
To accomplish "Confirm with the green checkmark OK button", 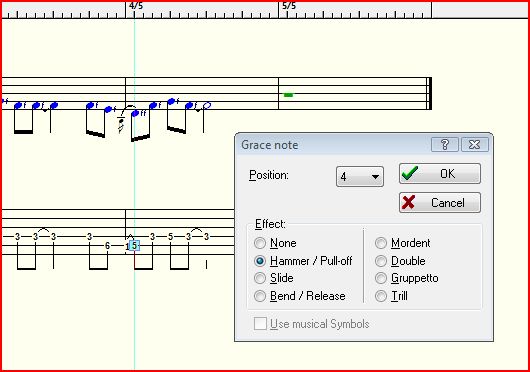I will point(439,174).
